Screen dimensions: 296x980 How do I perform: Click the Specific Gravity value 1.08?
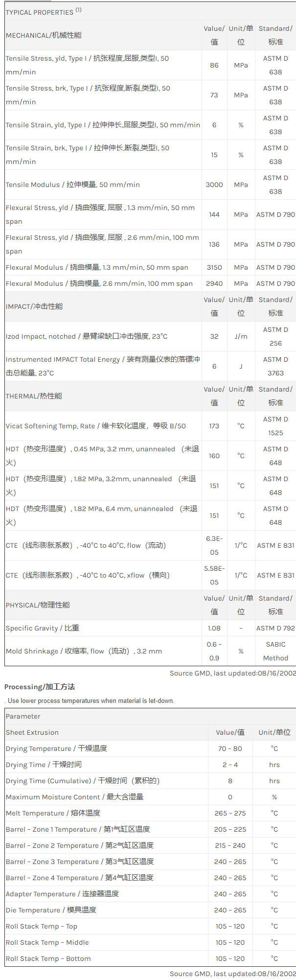click(x=214, y=628)
